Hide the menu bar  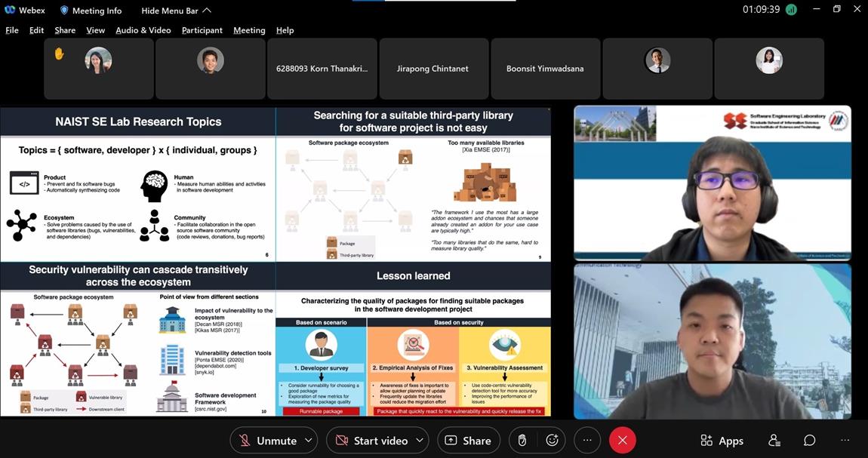tap(176, 11)
